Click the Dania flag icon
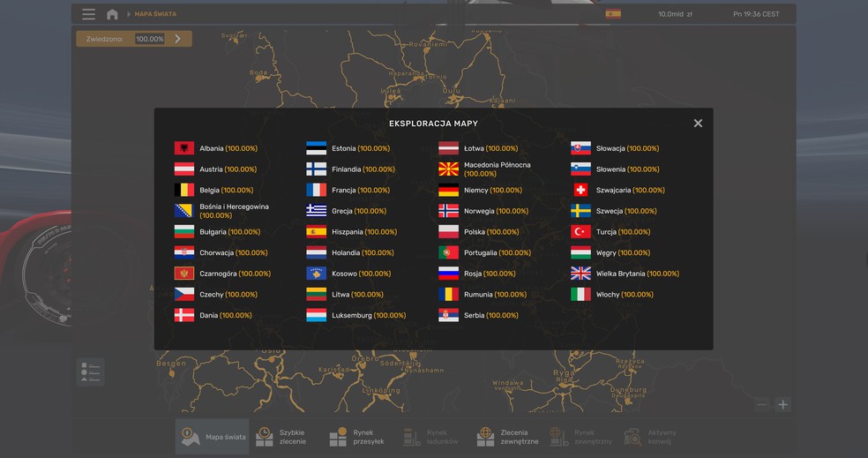Screen dimensions: 868x458 click(x=184, y=315)
